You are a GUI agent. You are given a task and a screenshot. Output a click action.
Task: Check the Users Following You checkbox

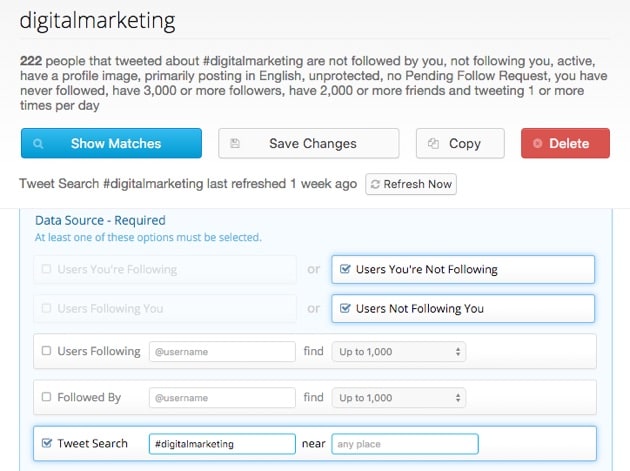pyautogui.click(x=47, y=308)
